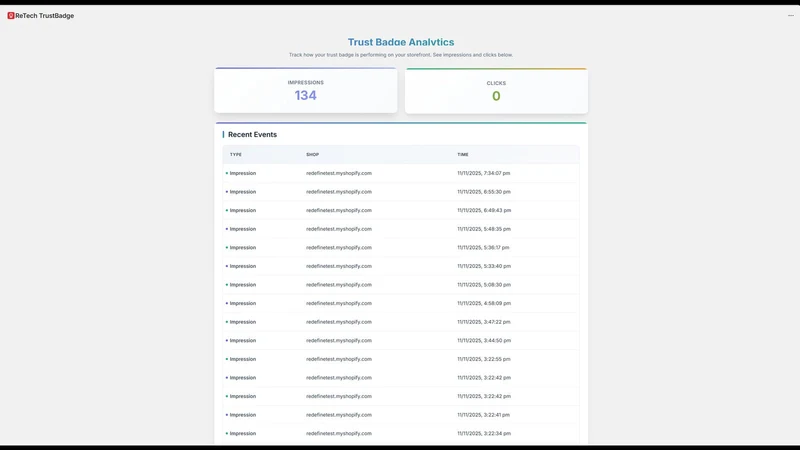Open the ReTech TrustBadge app title
The image size is (800, 450).
[44, 16]
